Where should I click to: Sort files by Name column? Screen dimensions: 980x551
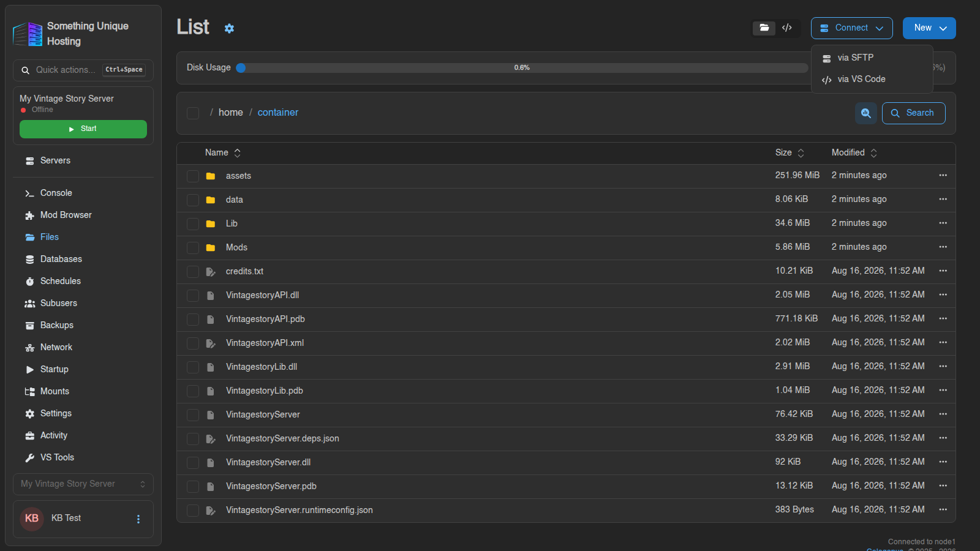click(223, 152)
